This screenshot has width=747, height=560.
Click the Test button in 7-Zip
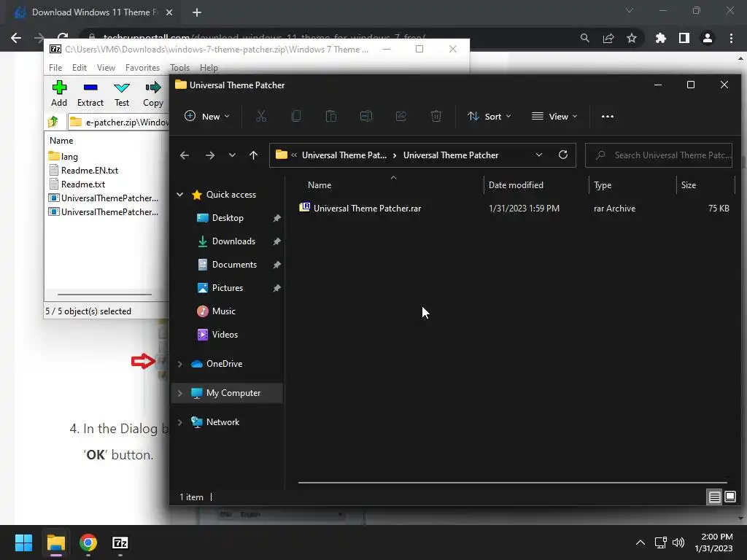(x=122, y=94)
